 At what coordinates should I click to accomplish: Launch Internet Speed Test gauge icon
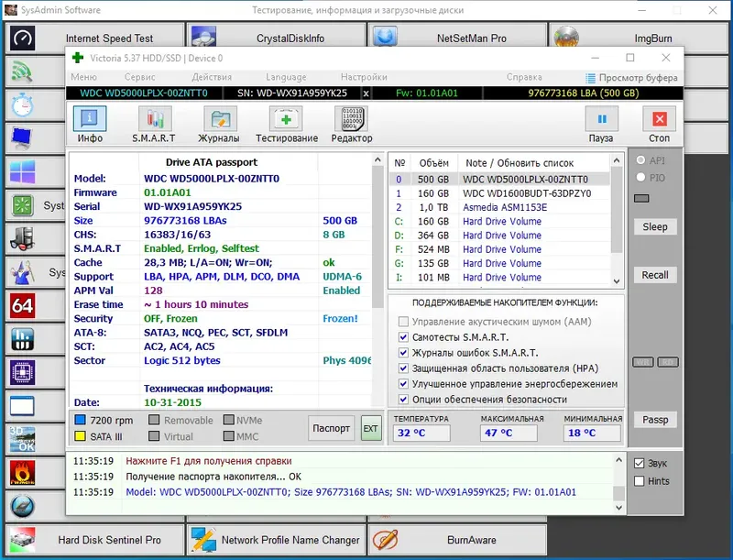point(22,38)
